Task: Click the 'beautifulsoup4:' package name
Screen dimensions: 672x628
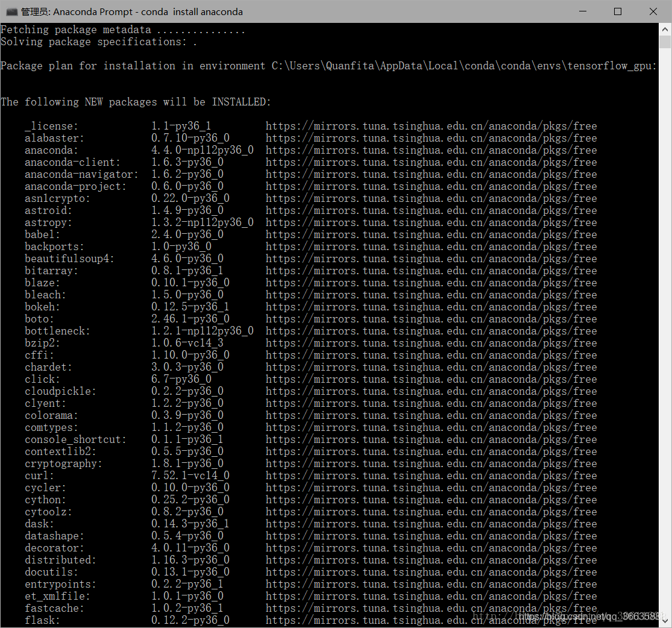Action: pos(69,259)
